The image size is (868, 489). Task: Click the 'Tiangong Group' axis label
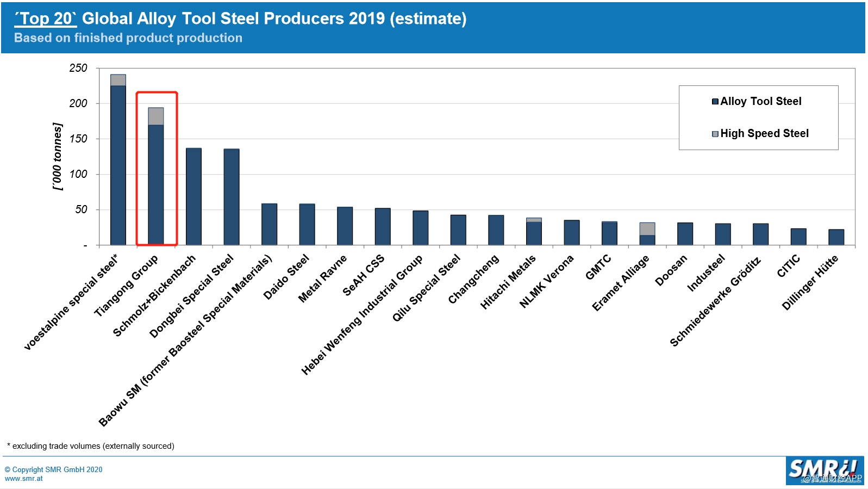point(126,286)
